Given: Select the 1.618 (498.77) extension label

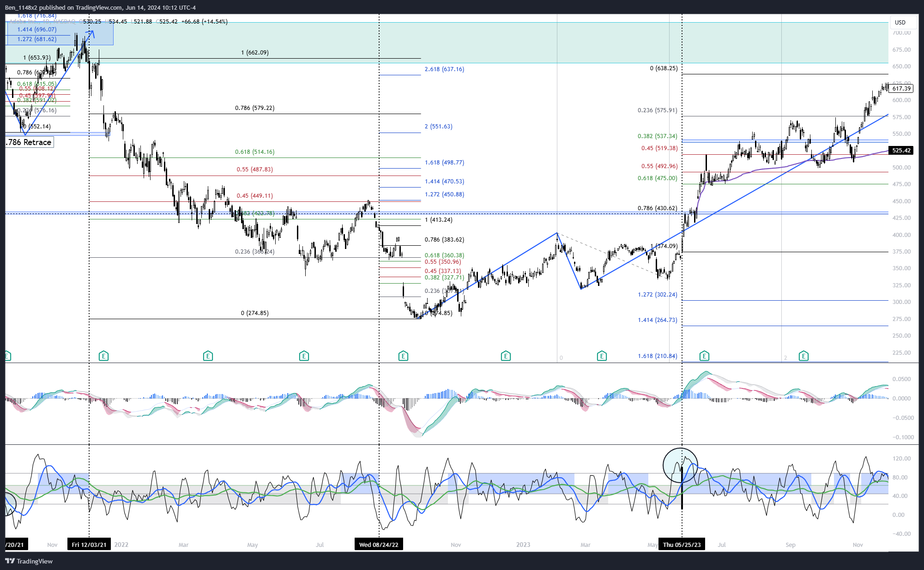Looking at the screenshot, I should tap(445, 163).
